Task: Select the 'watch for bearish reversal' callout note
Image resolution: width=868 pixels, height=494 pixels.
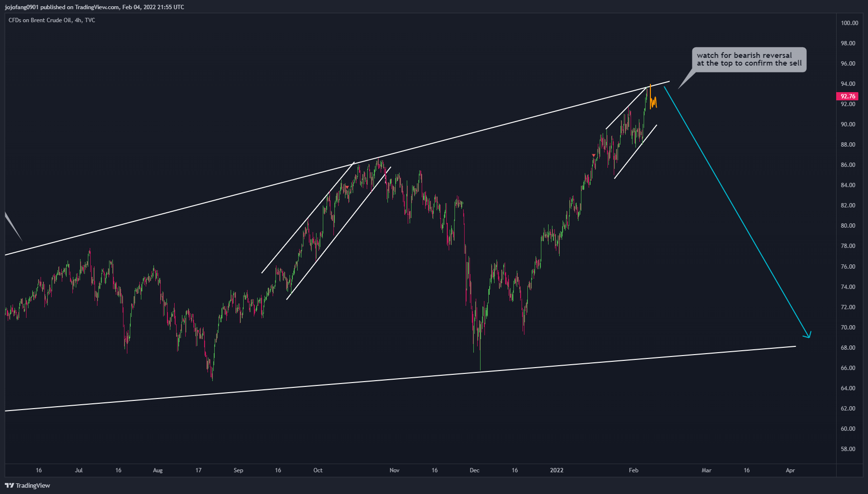Action: click(x=749, y=59)
